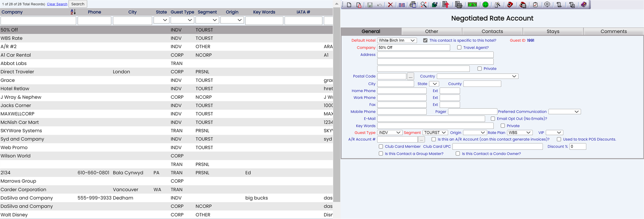
Task: Click the clipboard checkmark icon
Action: pos(535,5)
